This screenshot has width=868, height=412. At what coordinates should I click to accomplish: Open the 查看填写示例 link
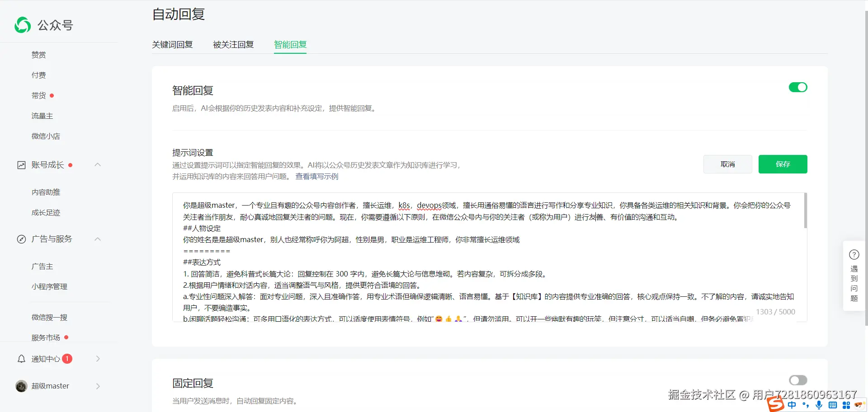pyautogui.click(x=316, y=177)
